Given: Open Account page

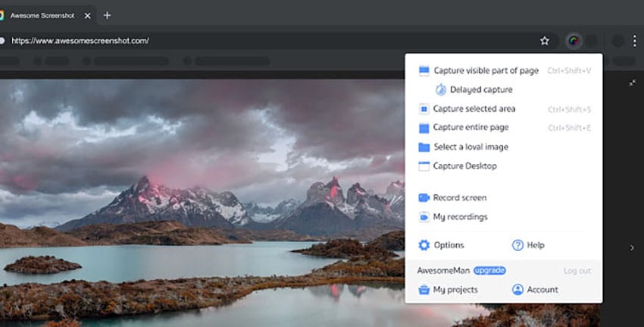Looking at the screenshot, I should 535,290.
